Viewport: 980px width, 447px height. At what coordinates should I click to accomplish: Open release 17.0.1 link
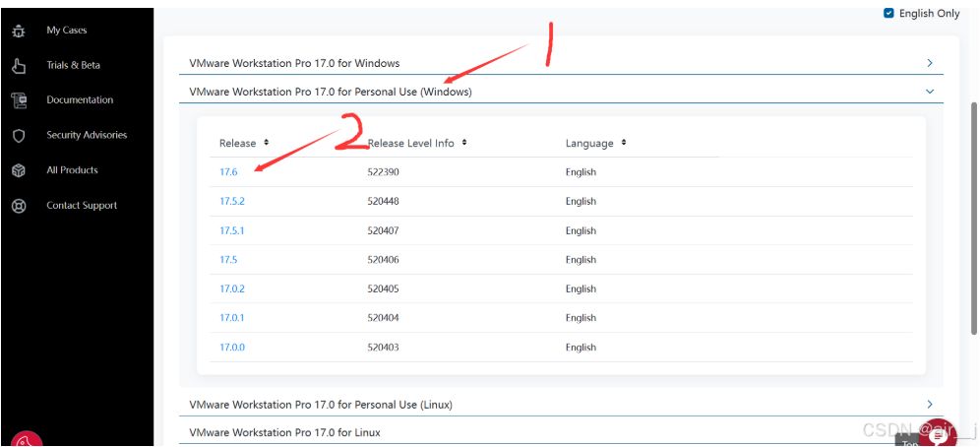pos(232,318)
